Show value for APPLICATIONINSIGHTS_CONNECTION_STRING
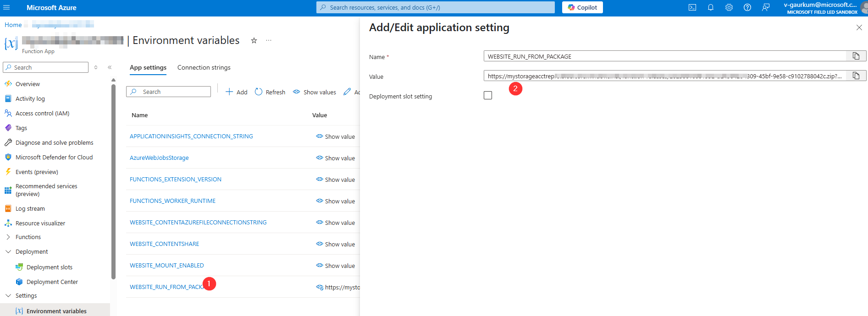 [x=336, y=136]
